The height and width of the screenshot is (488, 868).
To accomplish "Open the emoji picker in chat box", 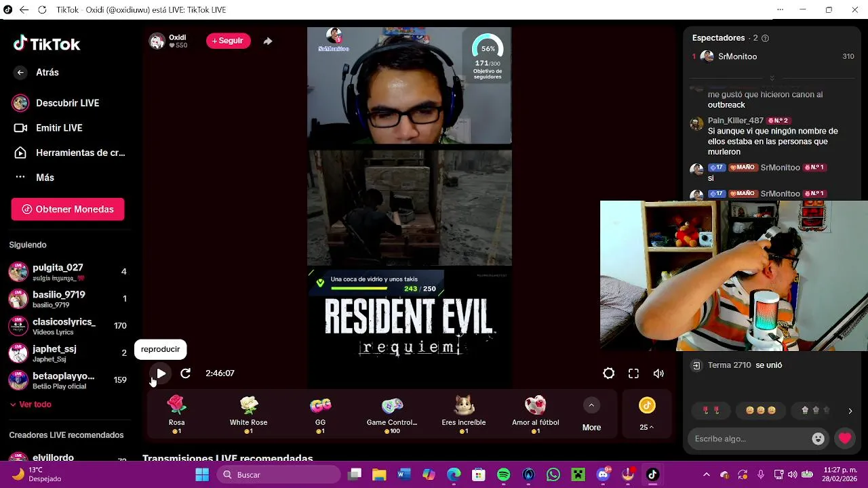I will pyautogui.click(x=818, y=439).
